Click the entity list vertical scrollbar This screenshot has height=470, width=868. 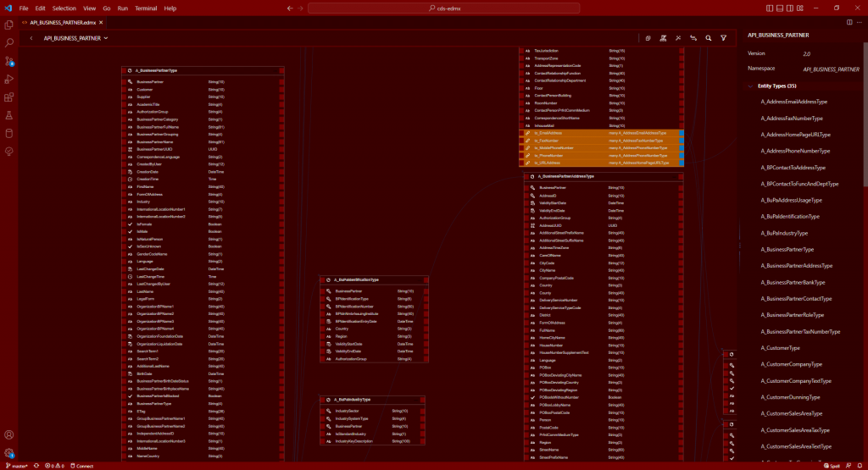tap(865, 116)
